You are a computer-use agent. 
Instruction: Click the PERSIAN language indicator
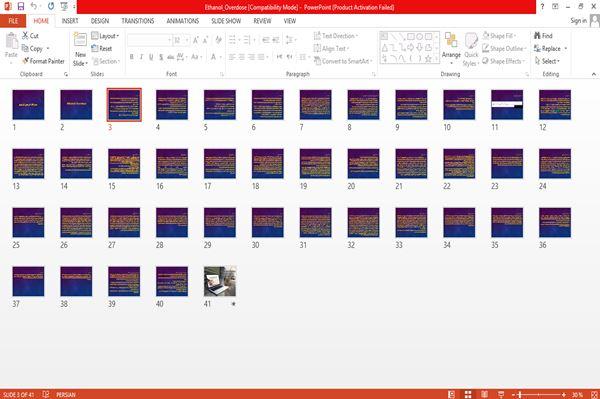click(65, 394)
